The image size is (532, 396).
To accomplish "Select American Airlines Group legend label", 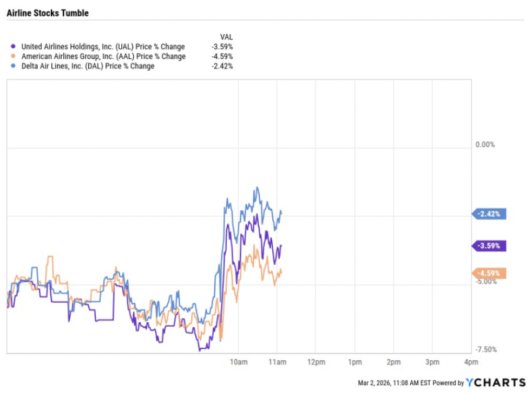I will 103,56.
